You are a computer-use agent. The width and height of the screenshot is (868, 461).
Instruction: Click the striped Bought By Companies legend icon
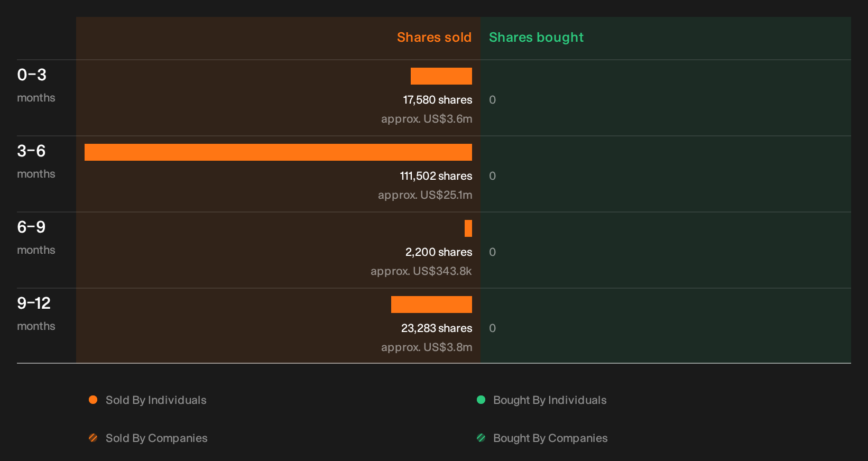(481, 438)
